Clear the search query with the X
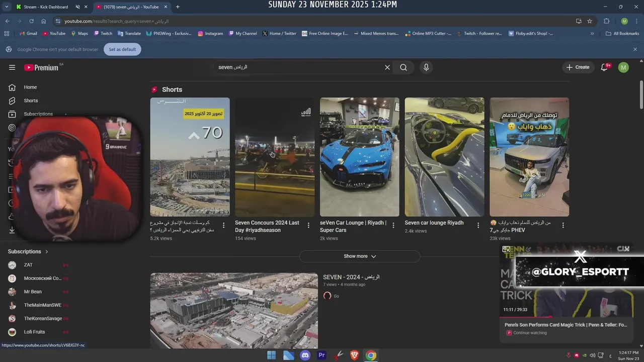644x362 pixels. (x=387, y=67)
